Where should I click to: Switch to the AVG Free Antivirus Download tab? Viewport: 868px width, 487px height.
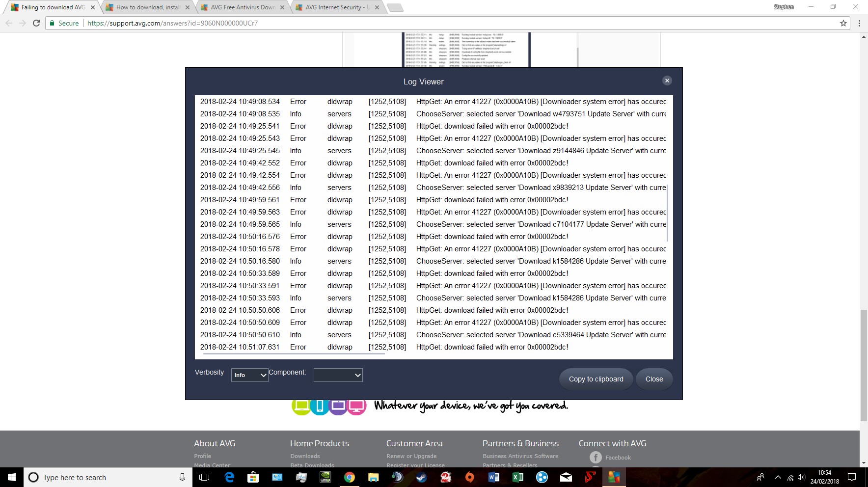pos(243,7)
